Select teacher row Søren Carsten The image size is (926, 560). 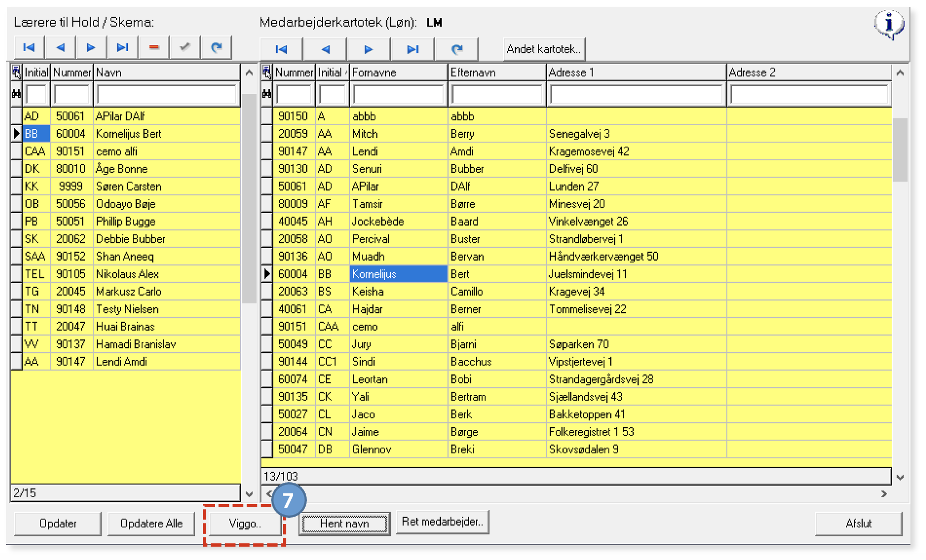click(131, 186)
